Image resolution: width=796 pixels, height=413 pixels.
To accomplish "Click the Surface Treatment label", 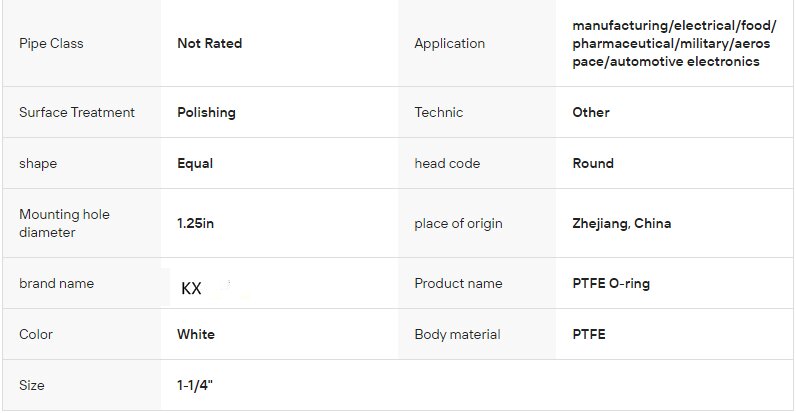I will click(x=77, y=112).
